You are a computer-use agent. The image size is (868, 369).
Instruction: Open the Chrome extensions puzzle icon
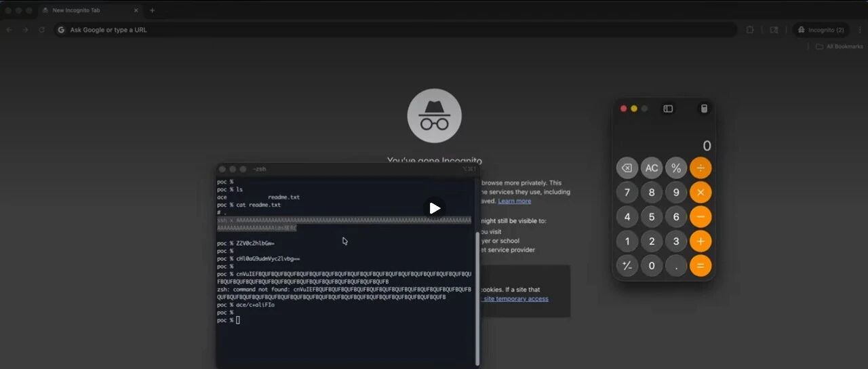(x=750, y=30)
